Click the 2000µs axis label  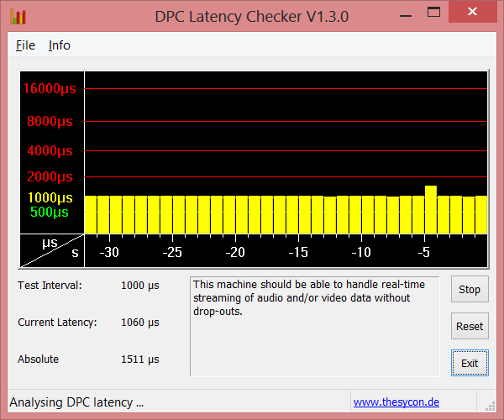pyautogui.click(x=50, y=176)
